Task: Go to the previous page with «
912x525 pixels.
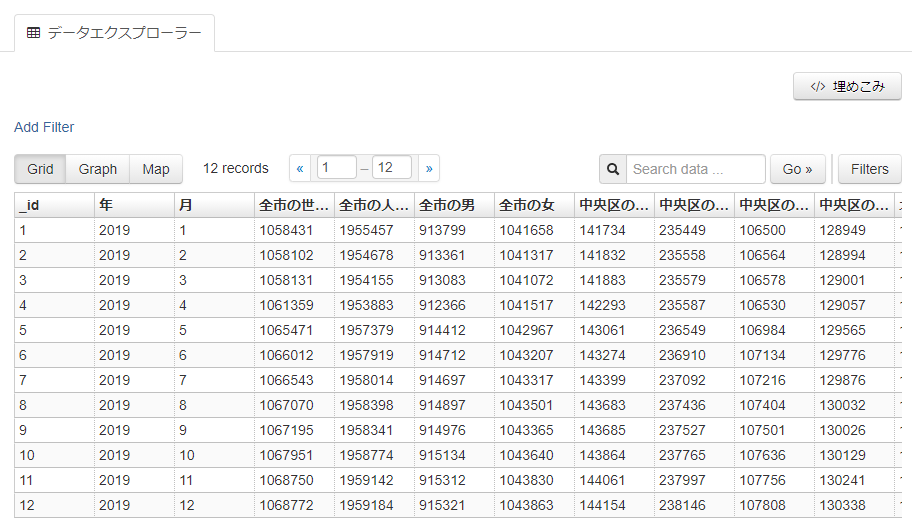Action: point(300,169)
